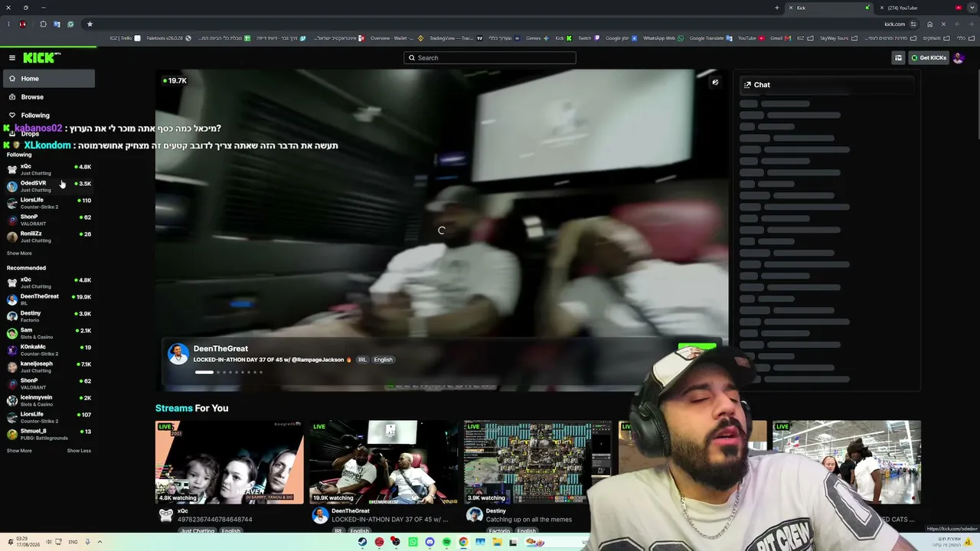Open Sam's Slots & Casino channel
The width and height of the screenshot is (980, 551).
(48, 333)
